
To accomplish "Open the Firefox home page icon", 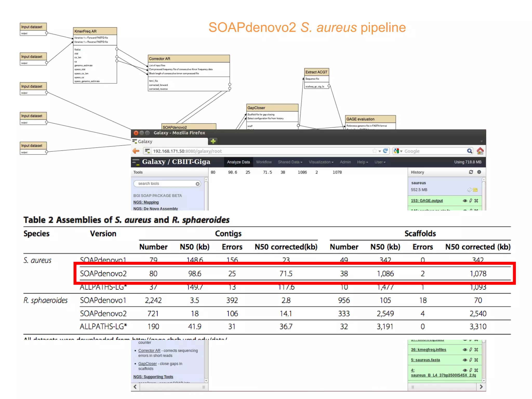I will point(480,151).
